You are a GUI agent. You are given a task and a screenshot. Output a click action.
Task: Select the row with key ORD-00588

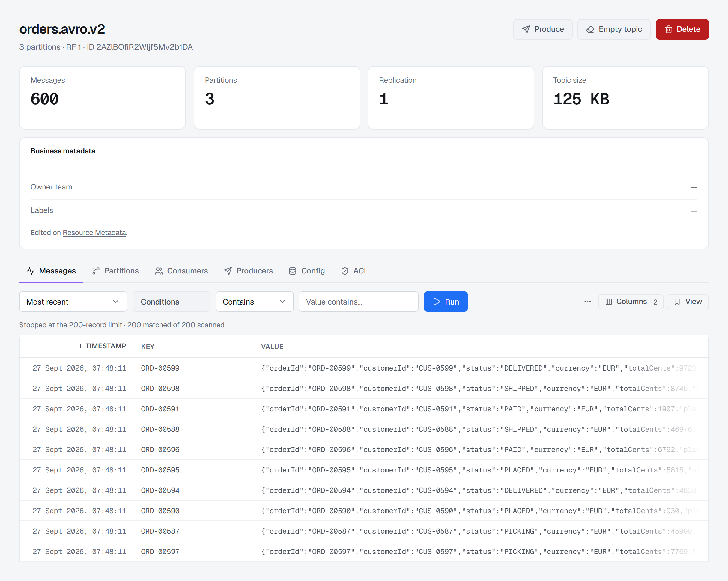[364, 429]
